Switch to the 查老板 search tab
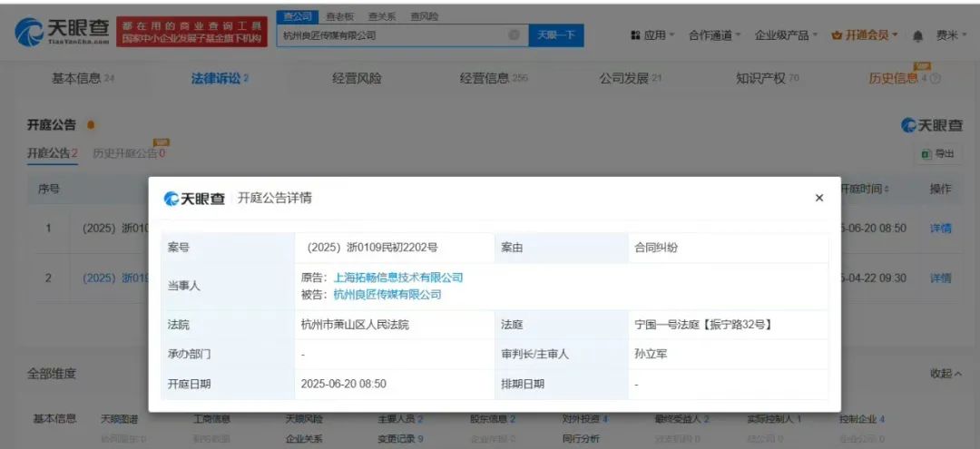The image size is (980, 449). (340, 17)
